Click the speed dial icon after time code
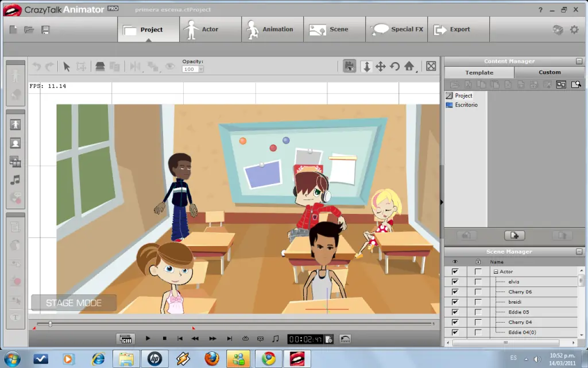Screen dimensions: 588x368 tap(345, 339)
